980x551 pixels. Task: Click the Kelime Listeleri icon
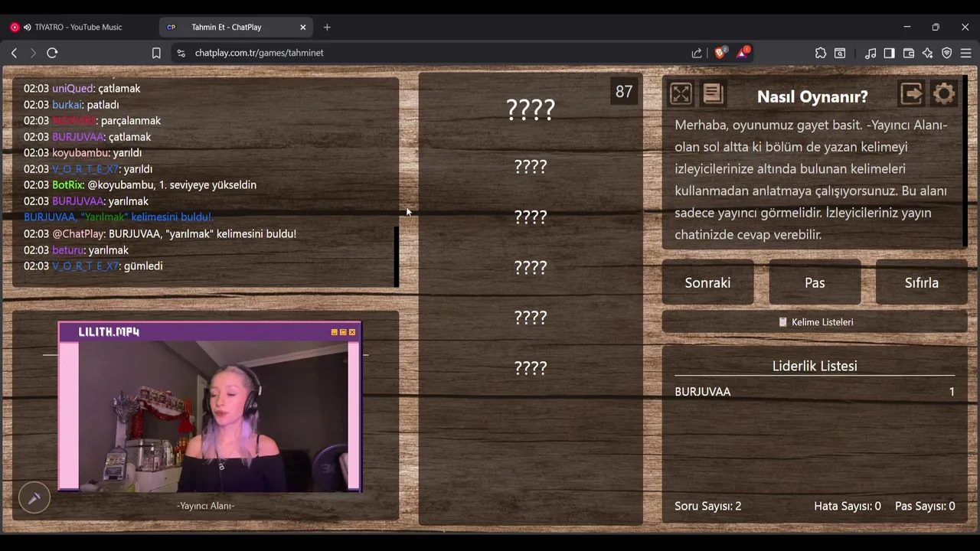[782, 322]
